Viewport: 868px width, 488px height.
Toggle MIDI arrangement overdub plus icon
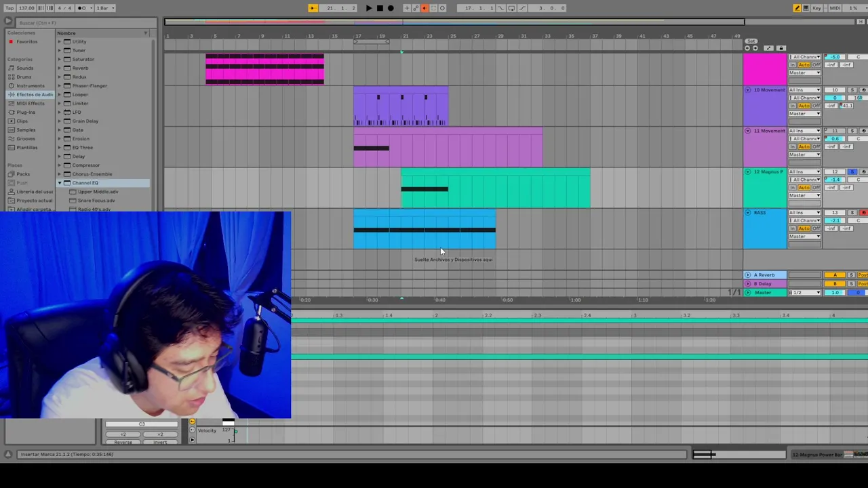click(407, 8)
